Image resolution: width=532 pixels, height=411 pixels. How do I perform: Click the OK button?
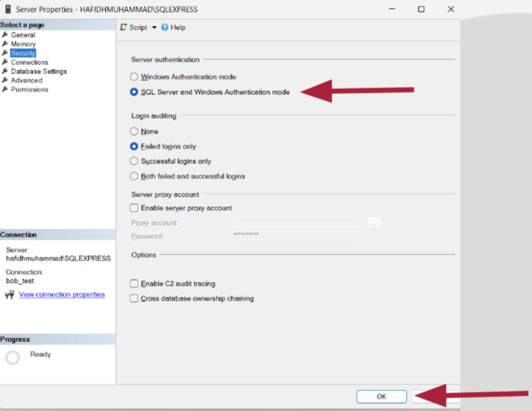[x=381, y=397]
